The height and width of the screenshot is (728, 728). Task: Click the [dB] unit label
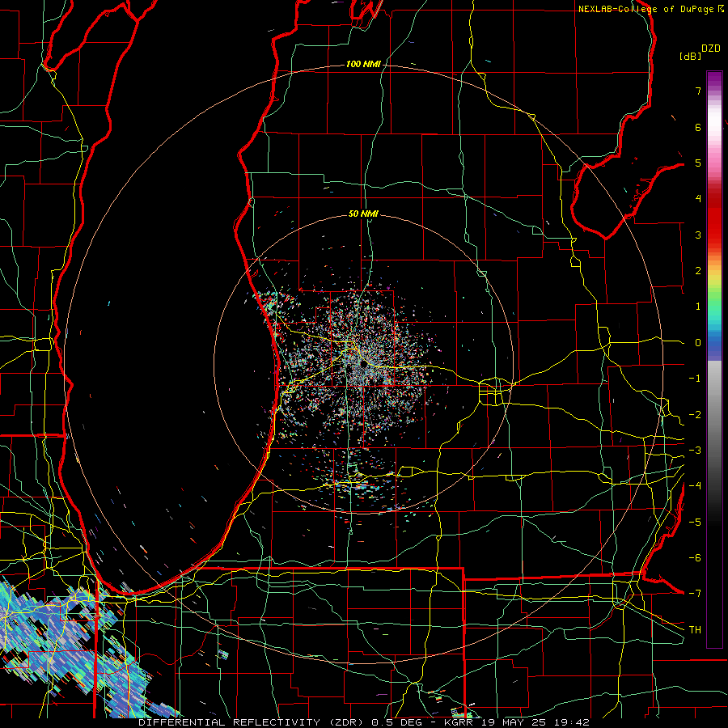point(690,56)
